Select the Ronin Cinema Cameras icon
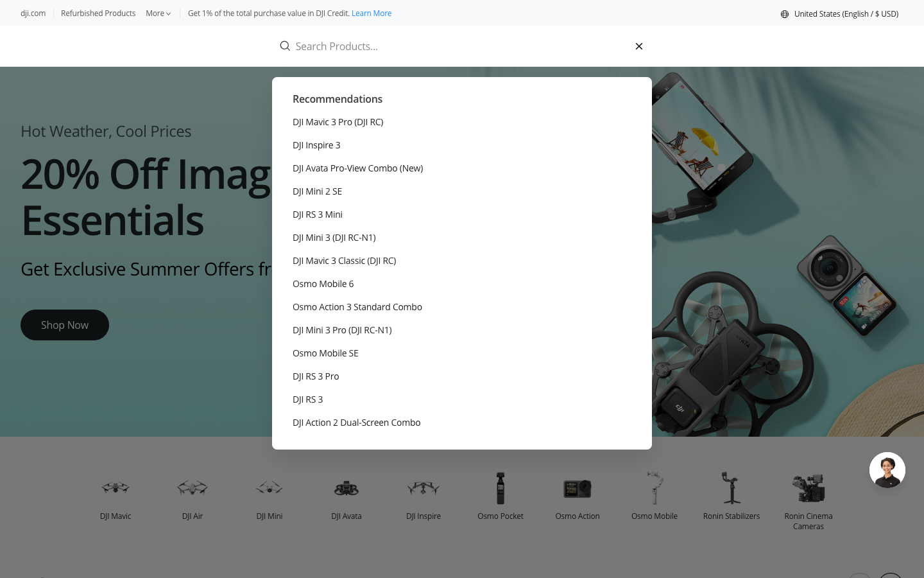 point(809,488)
